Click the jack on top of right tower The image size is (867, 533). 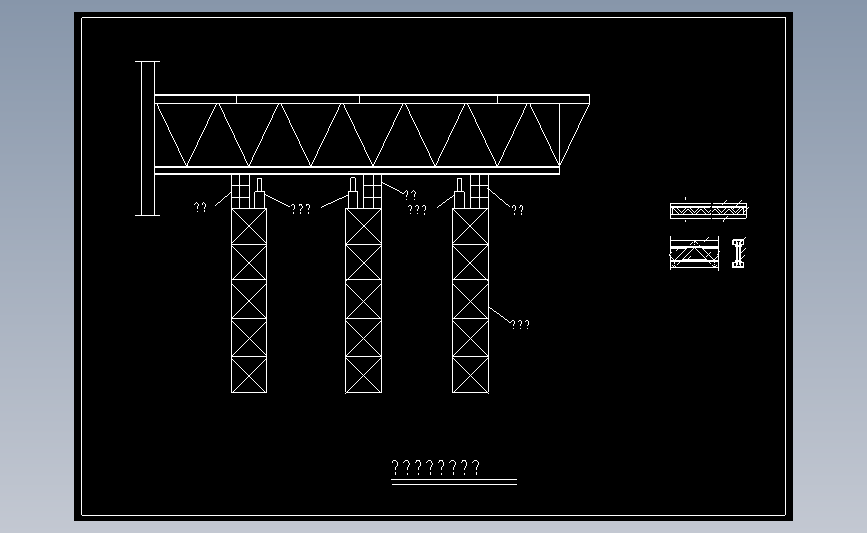459,193
